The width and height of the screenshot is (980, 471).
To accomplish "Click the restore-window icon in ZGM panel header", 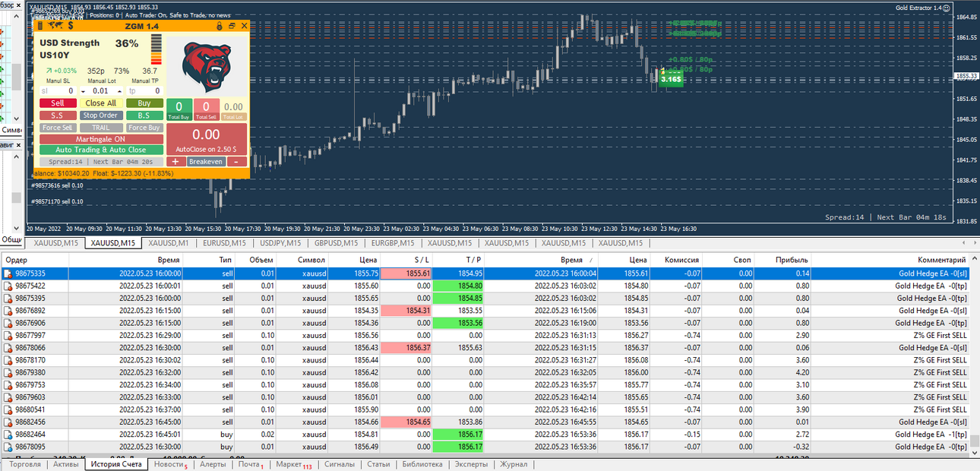I will (232, 26).
